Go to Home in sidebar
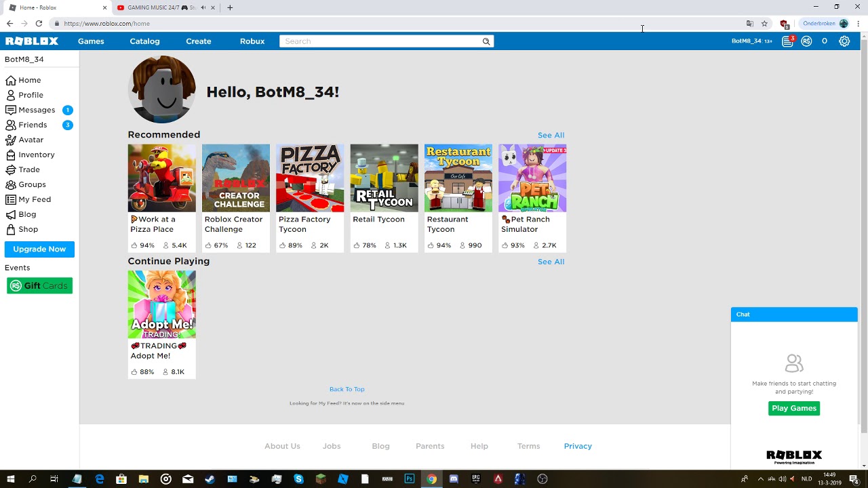868x488 pixels. pos(24,80)
